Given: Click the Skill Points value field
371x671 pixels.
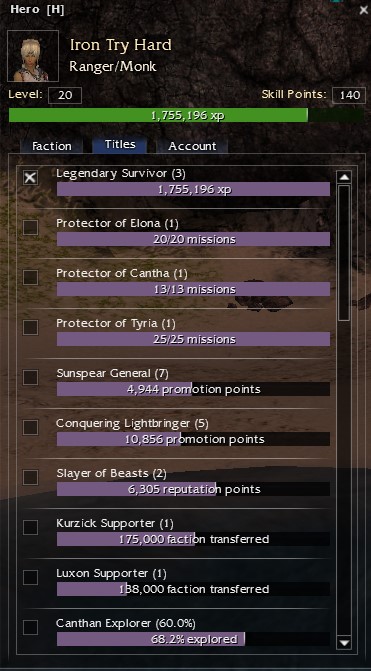Looking at the screenshot, I should 349,95.
